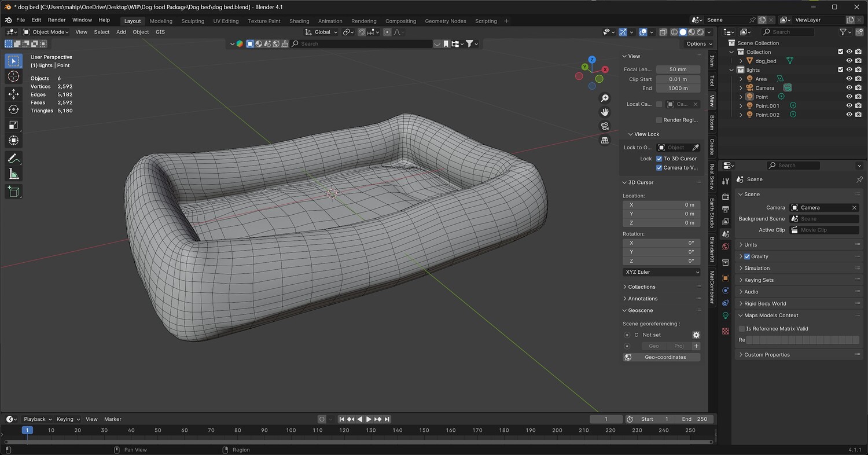
Task: Choose the Add Cube tool
Action: (x=14, y=192)
